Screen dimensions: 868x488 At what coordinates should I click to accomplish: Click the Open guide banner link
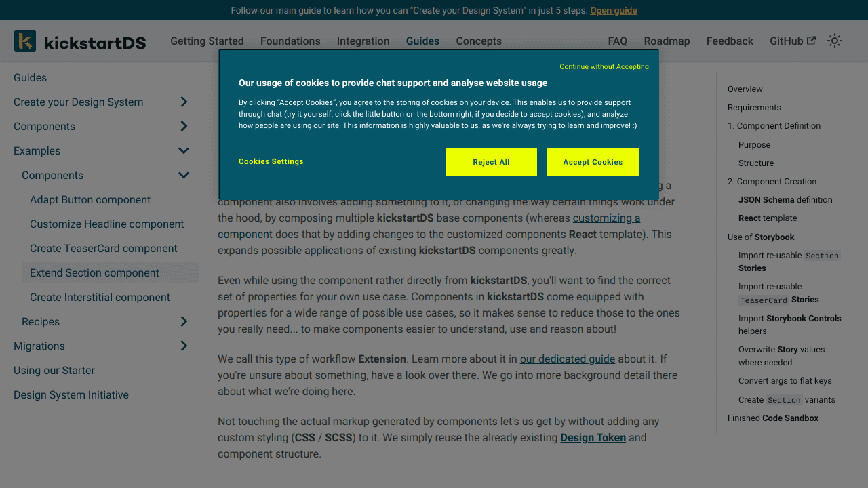click(613, 10)
